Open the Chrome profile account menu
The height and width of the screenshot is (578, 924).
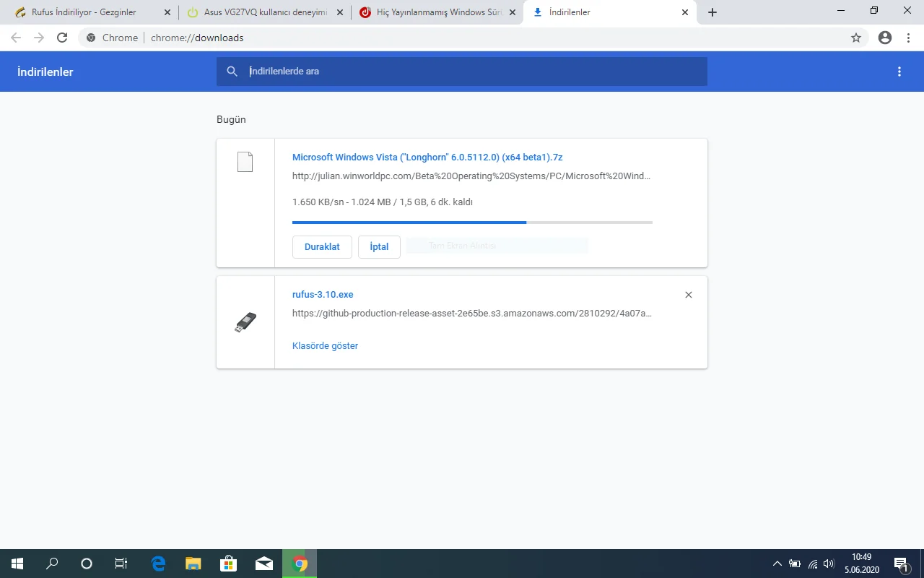pyautogui.click(x=885, y=38)
